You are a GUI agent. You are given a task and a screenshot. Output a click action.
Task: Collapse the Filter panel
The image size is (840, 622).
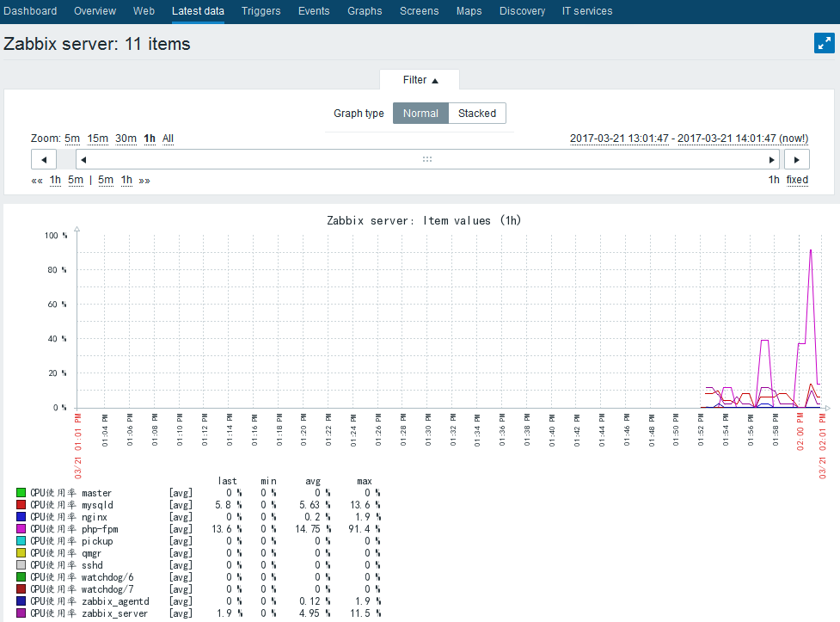[x=420, y=80]
